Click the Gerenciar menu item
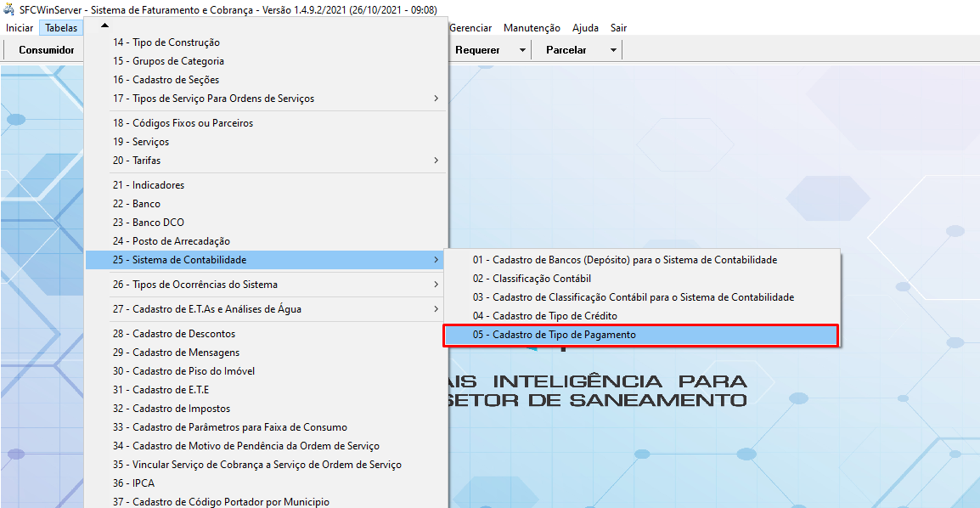Image resolution: width=980 pixels, height=508 pixels. pyautogui.click(x=470, y=28)
